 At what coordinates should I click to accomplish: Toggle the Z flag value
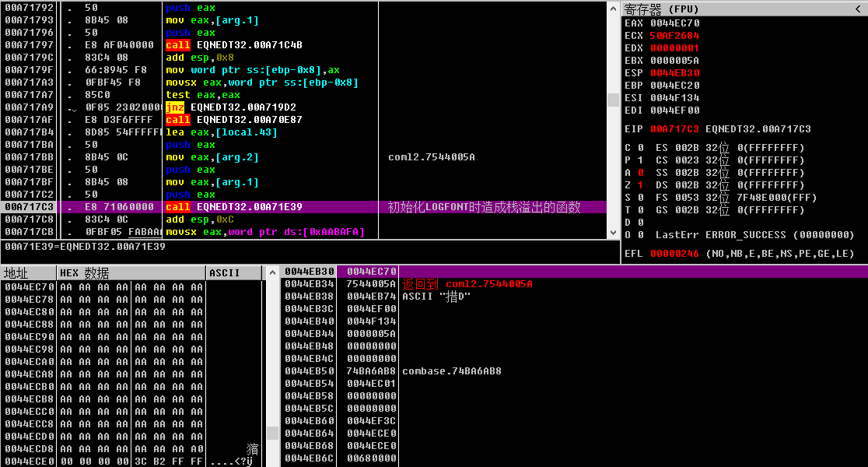pyautogui.click(x=640, y=185)
